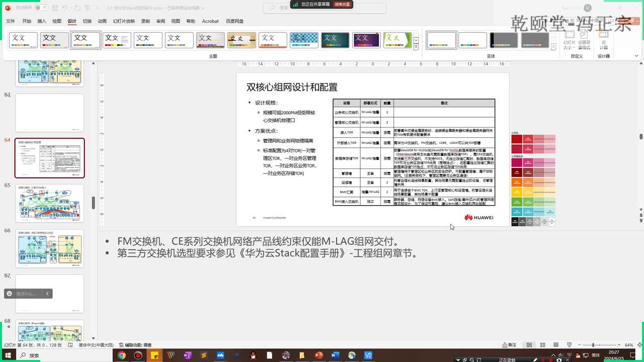Select blank slide 63 thumbnail

49,113
